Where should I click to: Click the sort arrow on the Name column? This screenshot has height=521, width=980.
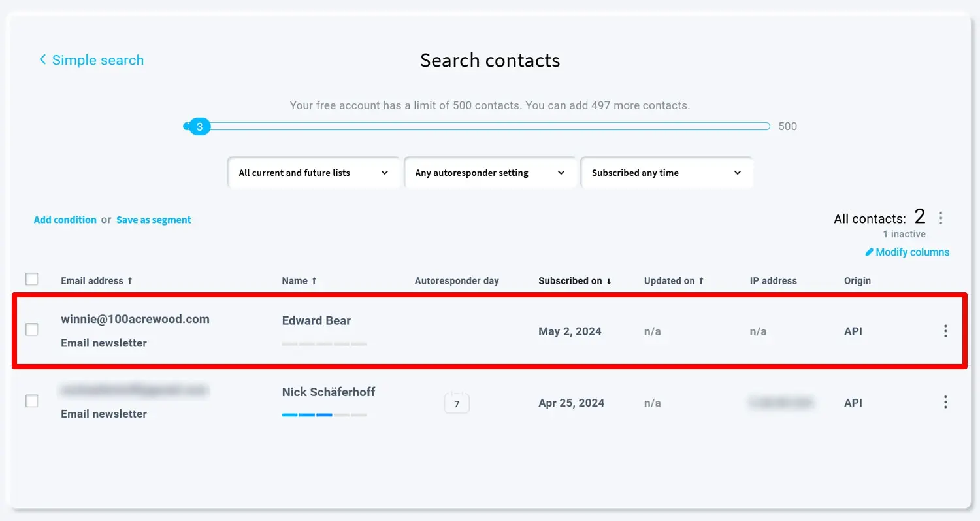pyautogui.click(x=314, y=280)
